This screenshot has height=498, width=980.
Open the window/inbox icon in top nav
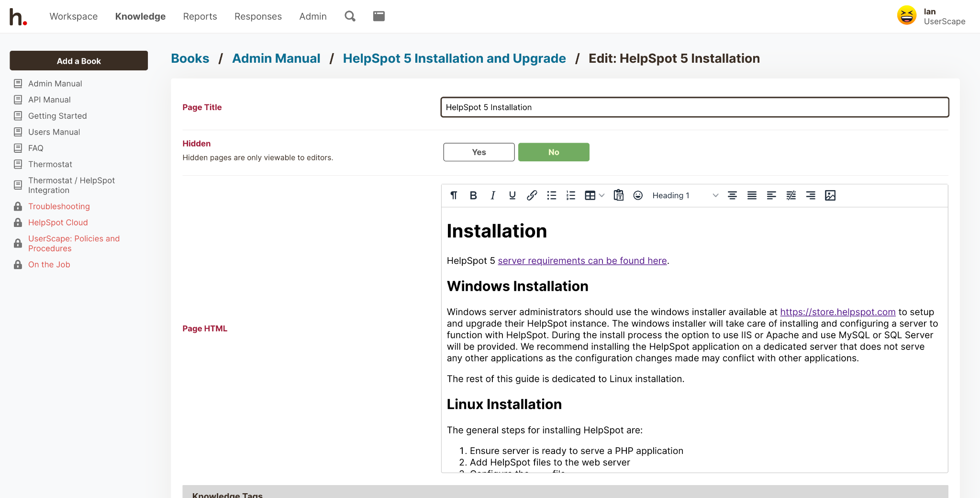(379, 16)
